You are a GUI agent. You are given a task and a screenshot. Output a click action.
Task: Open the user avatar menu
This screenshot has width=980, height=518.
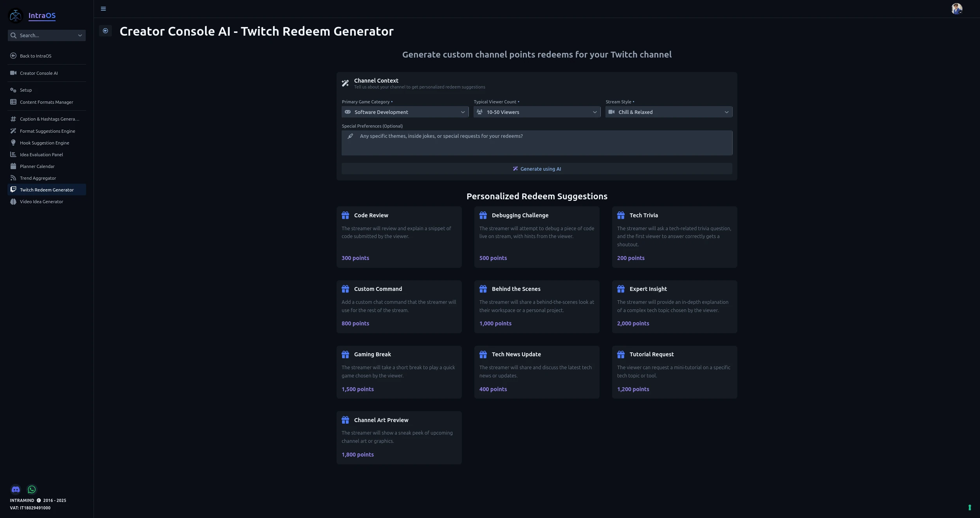point(957,9)
